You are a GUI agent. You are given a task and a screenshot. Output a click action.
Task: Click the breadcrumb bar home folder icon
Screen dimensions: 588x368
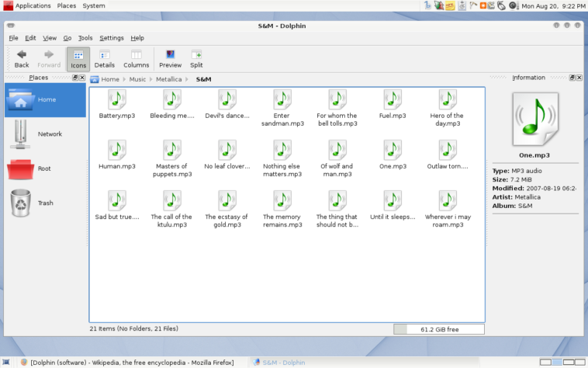(95, 79)
